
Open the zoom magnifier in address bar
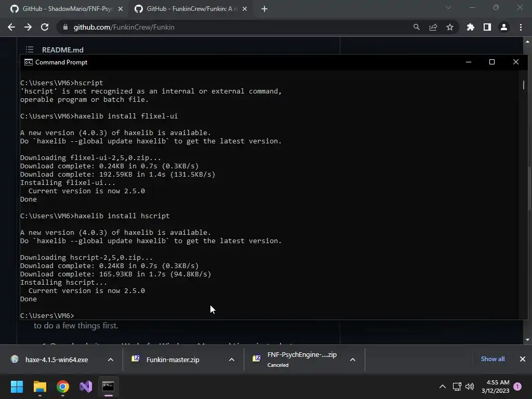(416, 27)
